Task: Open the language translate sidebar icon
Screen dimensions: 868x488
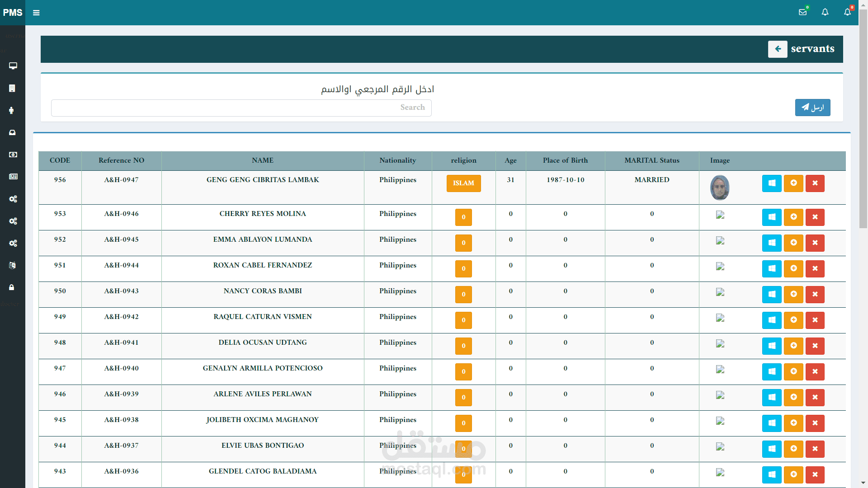Action: click(x=12, y=265)
